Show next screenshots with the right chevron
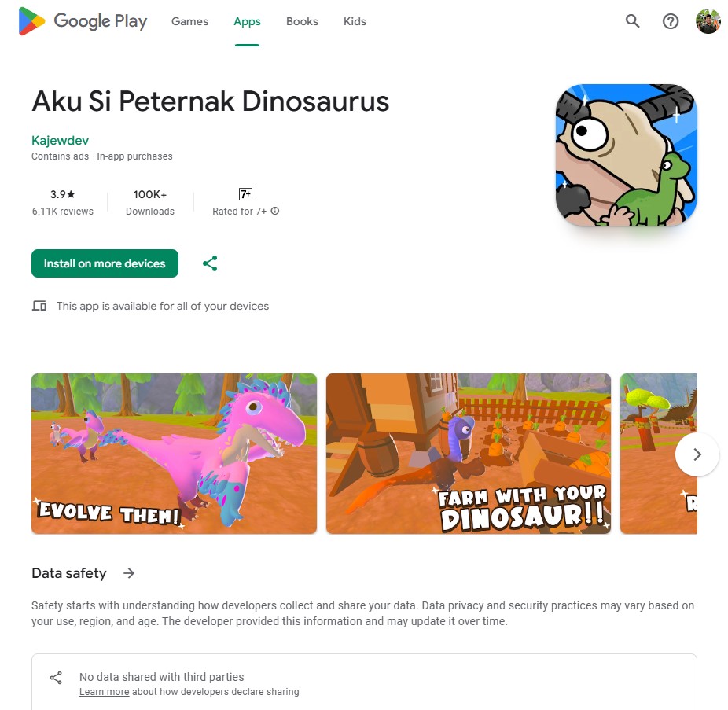Viewport: 728px width, 710px height. coord(697,454)
